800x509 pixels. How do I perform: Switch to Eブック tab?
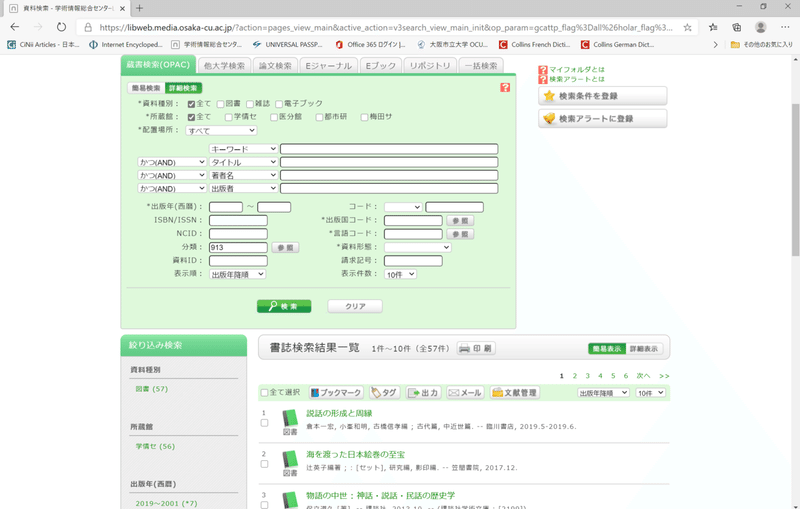(x=381, y=66)
